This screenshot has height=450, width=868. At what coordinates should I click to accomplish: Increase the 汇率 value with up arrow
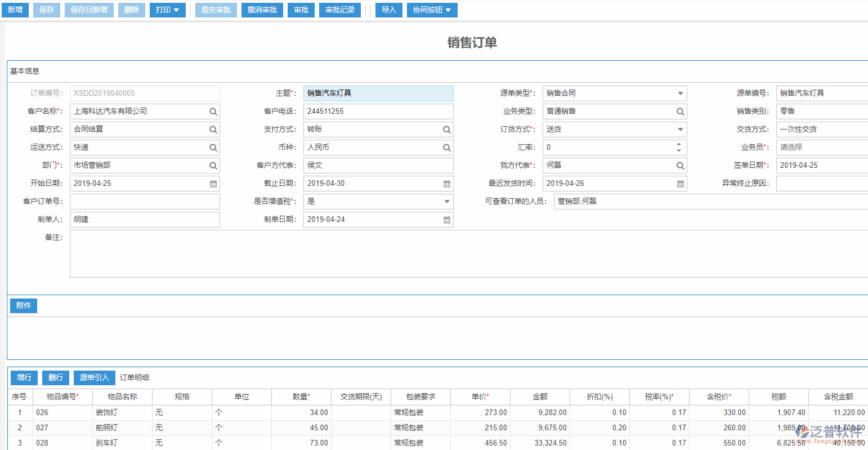[x=679, y=144]
